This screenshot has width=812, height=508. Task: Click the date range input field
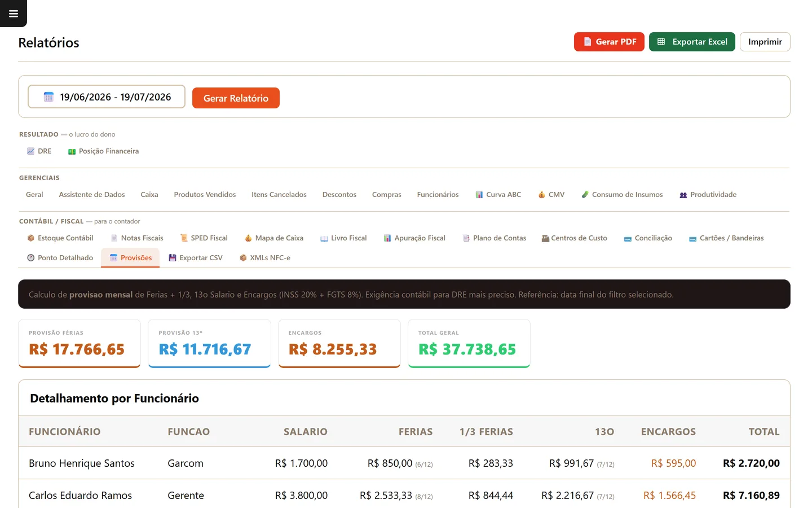pos(107,97)
